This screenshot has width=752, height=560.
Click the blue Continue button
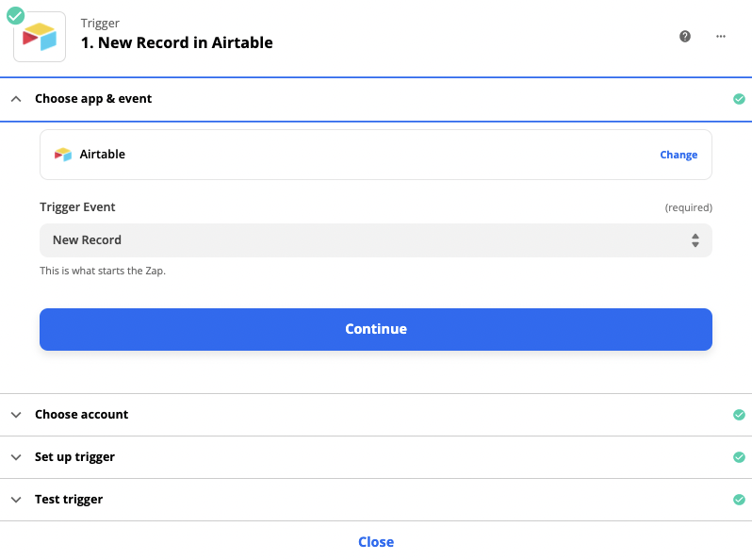tap(375, 329)
